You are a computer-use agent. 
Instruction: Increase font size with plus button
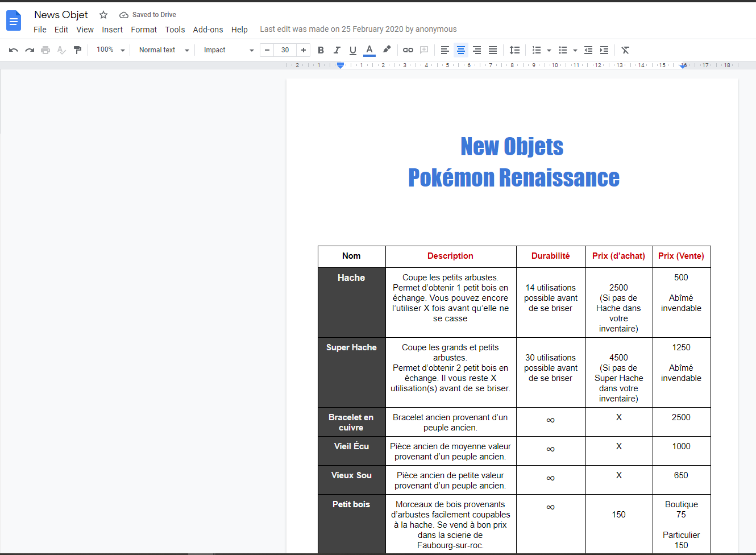click(x=304, y=50)
